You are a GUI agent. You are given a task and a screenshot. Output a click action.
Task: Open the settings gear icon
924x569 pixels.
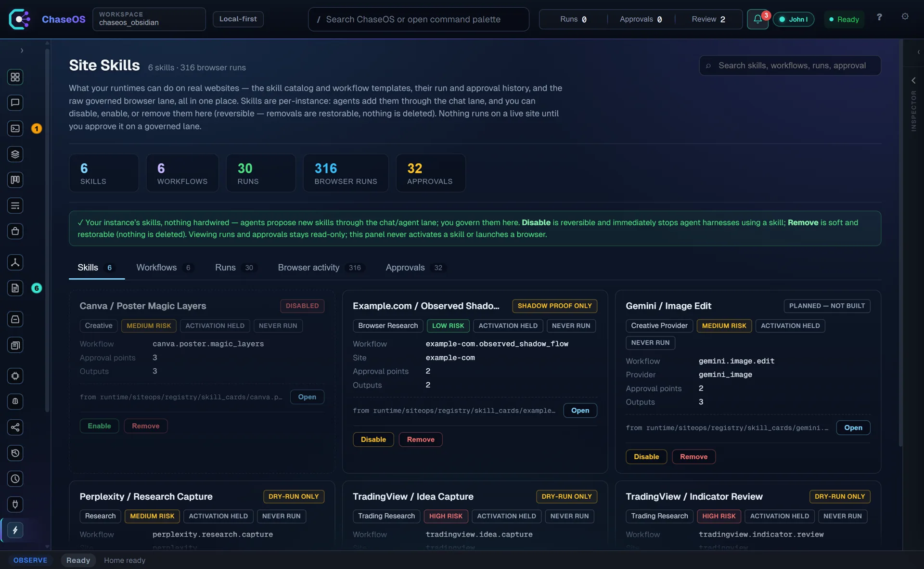(905, 16)
